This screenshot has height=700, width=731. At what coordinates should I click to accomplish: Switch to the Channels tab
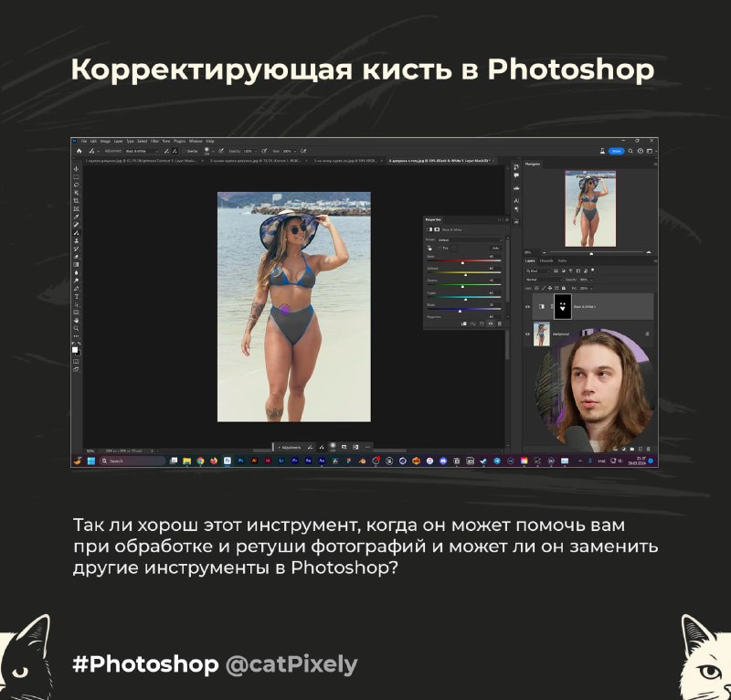click(546, 260)
